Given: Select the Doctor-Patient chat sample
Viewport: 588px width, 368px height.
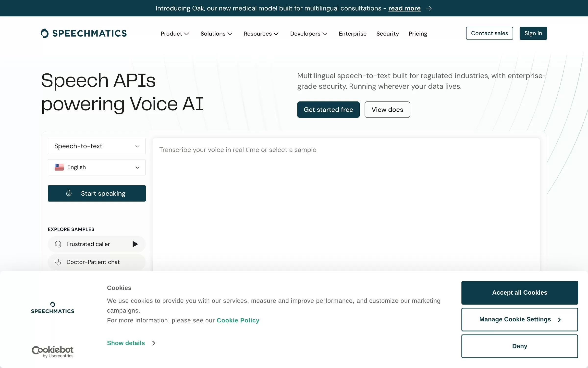Looking at the screenshot, I should (97, 262).
